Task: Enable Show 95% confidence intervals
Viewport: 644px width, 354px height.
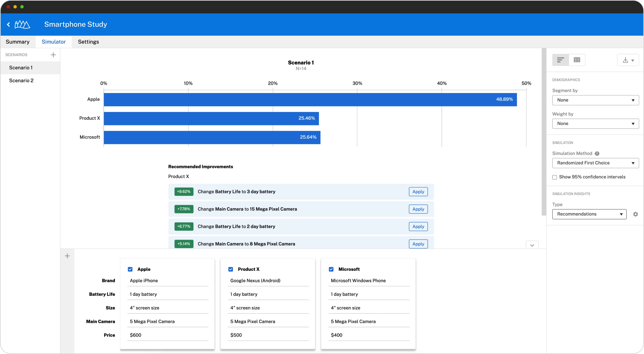Action: pyautogui.click(x=554, y=177)
